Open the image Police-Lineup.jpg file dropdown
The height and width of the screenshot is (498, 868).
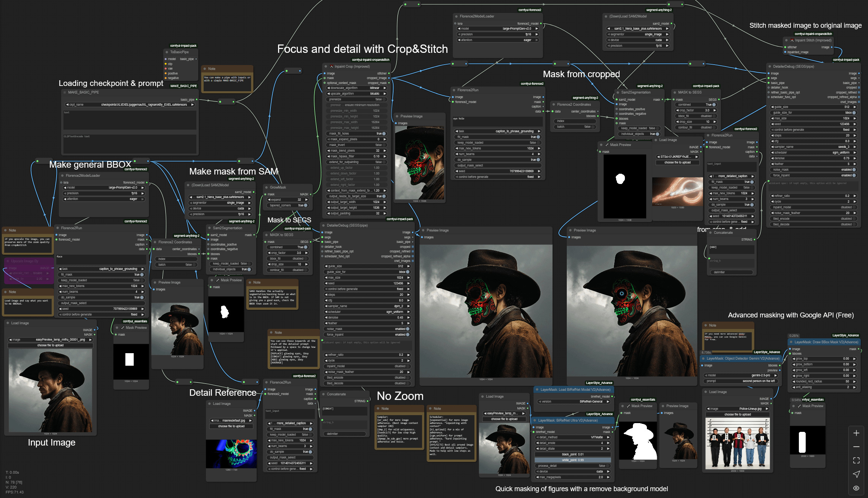coord(737,409)
